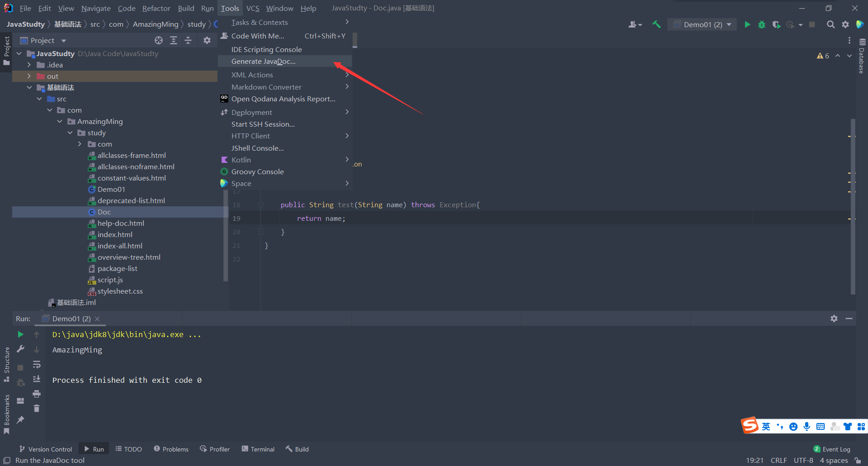This screenshot has height=466, width=868.
Task: Expand the .idea folder
Action: (29, 65)
